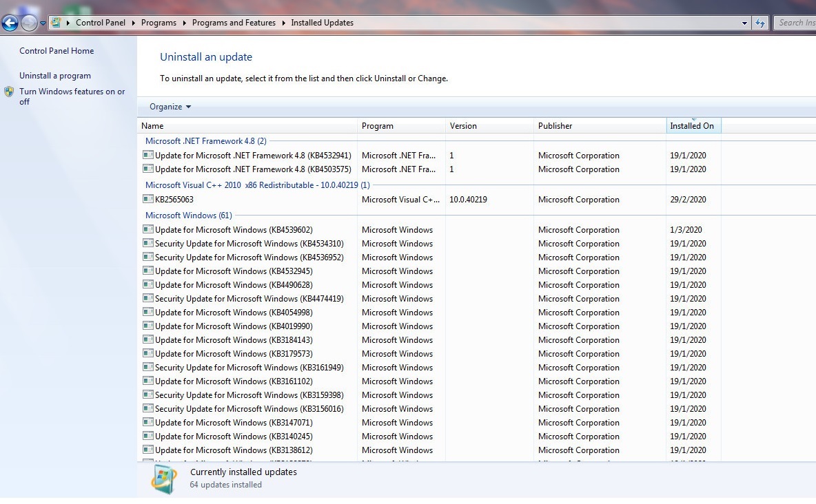The height and width of the screenshot is (504, 816).
Task: Click icon of update KB3138612
Action: (x=147, y=450)
